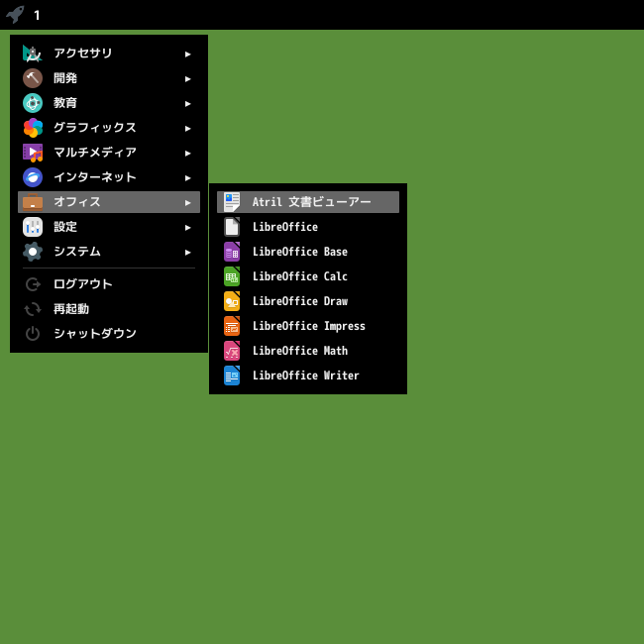Expand the アクセサリ submenu arrow
Viewport: 644px width, 644px height.
187,54
